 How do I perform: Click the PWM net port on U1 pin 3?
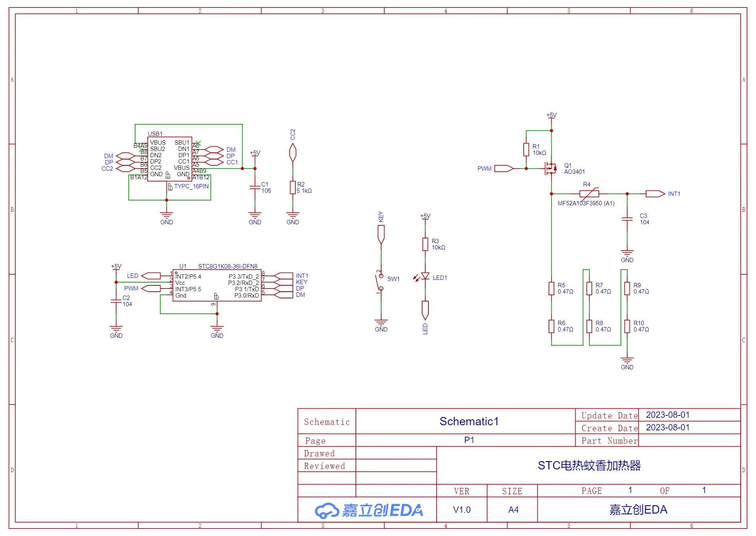tap(151, 288)
